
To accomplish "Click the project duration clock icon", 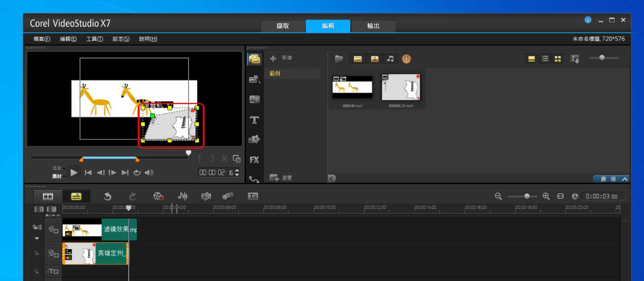I will coord(575,196).
